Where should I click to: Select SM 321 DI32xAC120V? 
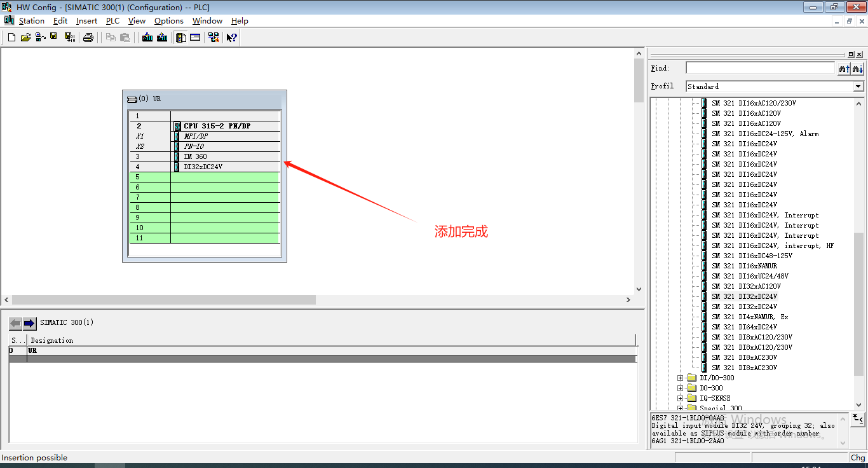[746, 286]
